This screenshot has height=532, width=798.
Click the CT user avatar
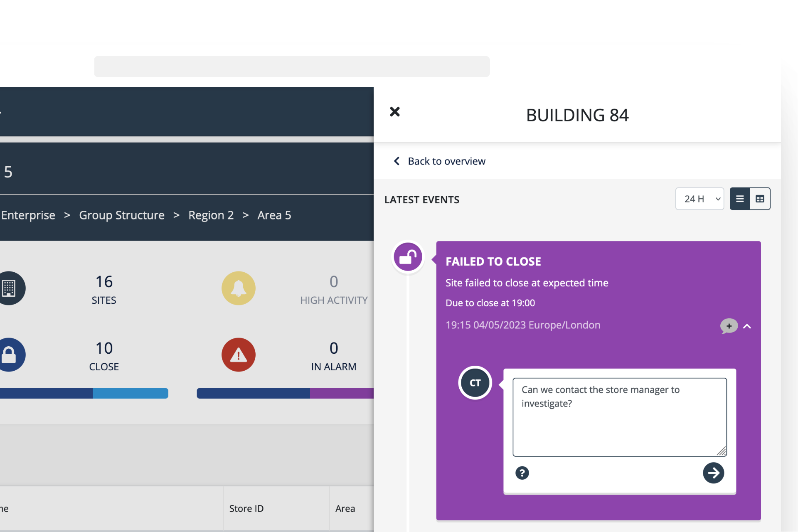click(475, 383)
